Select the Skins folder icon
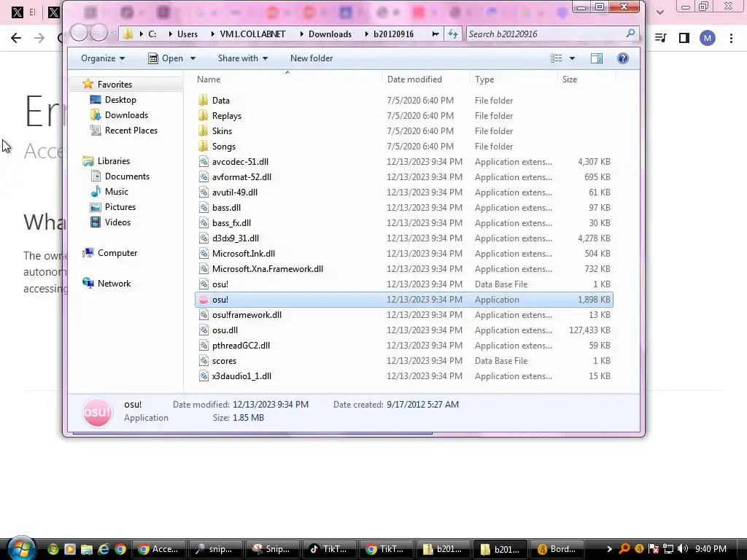 (x=204, y=131)
